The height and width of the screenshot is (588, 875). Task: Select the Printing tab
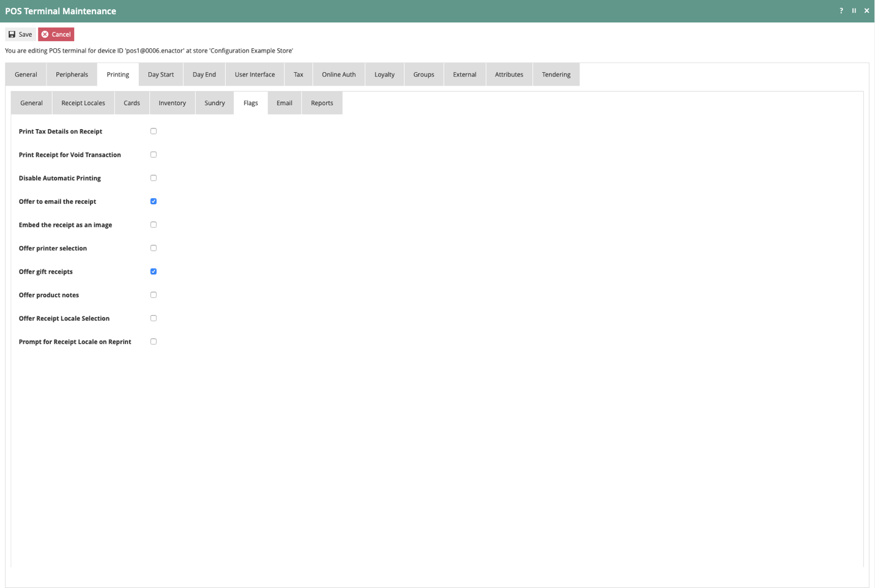[118, 75]
